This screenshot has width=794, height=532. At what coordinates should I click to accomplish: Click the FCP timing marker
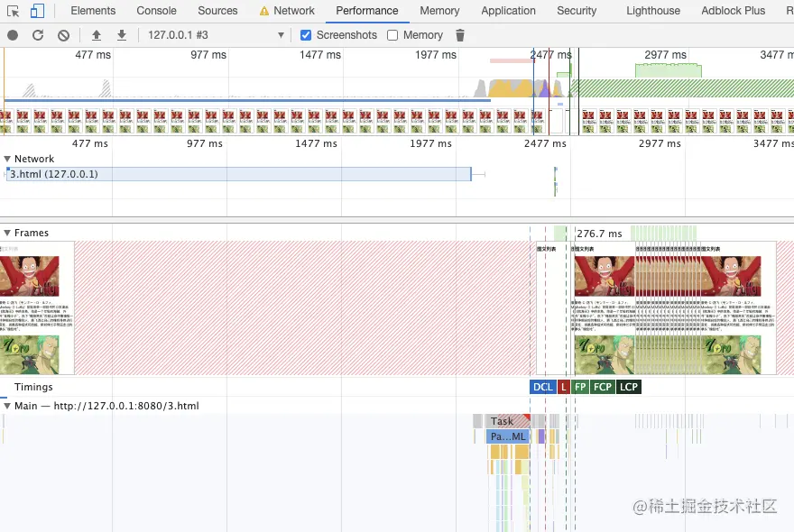pyautogui.click(x=603, y=387)
